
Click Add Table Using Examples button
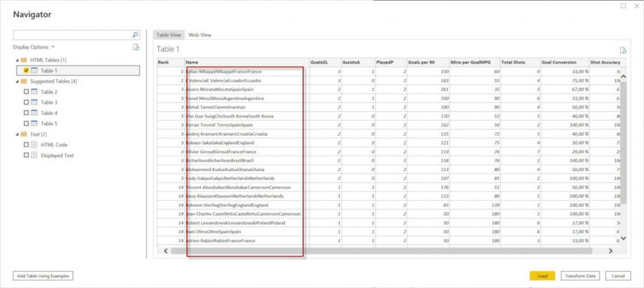43,276
